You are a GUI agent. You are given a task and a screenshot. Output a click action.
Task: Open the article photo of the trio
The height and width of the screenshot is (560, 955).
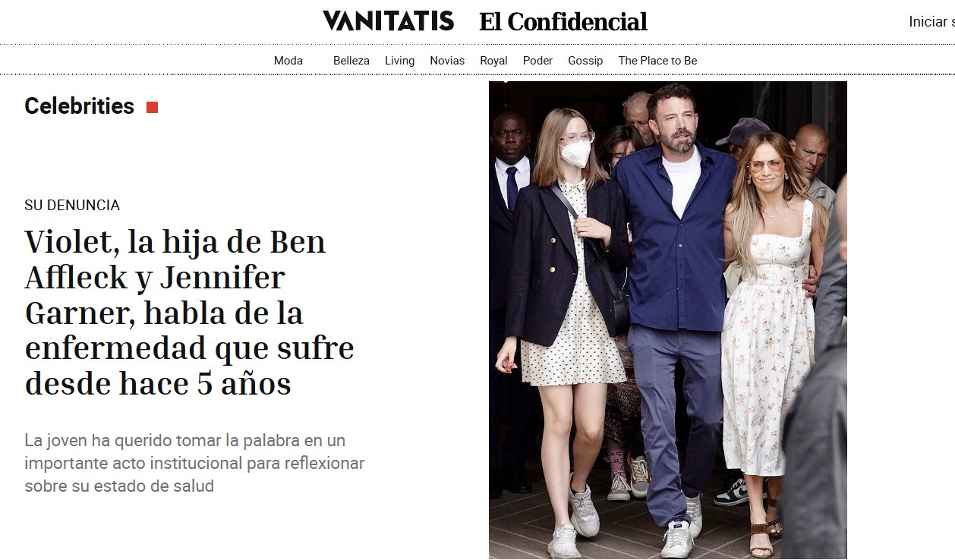667,320
